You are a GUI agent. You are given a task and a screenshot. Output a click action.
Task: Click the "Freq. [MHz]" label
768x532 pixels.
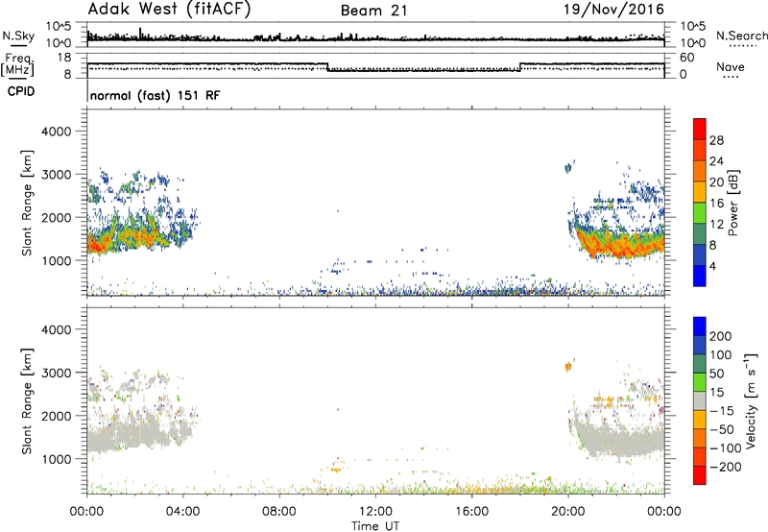pos(18,65)
